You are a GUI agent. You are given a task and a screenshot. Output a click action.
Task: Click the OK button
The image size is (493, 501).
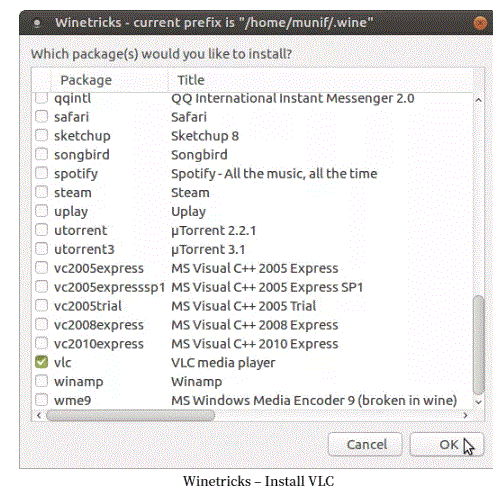pyautogui.click(x=446, y=444)
